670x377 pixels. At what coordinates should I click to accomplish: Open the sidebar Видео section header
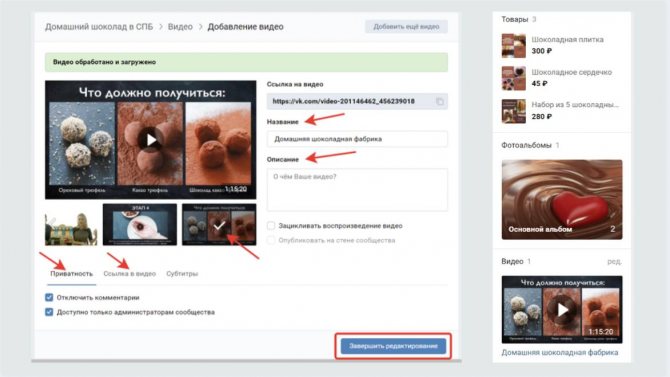tap(516, 261)
